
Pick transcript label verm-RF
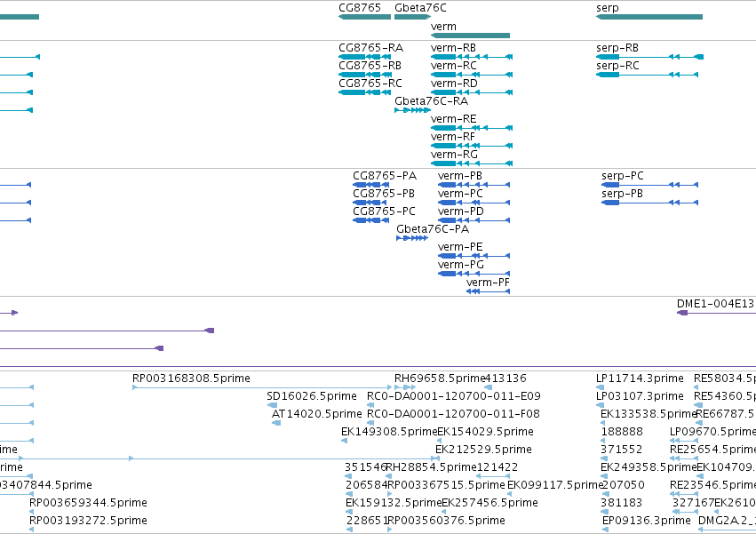point(453,137)
